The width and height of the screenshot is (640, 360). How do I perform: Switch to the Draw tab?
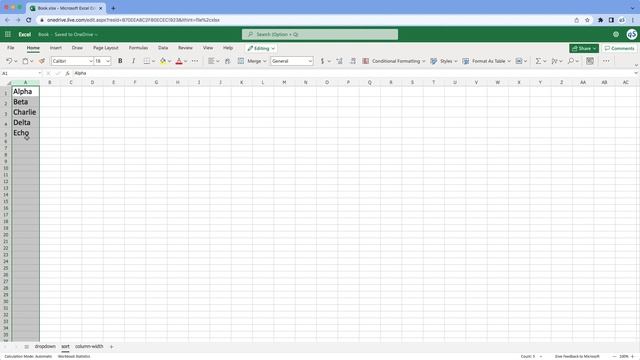77,48
